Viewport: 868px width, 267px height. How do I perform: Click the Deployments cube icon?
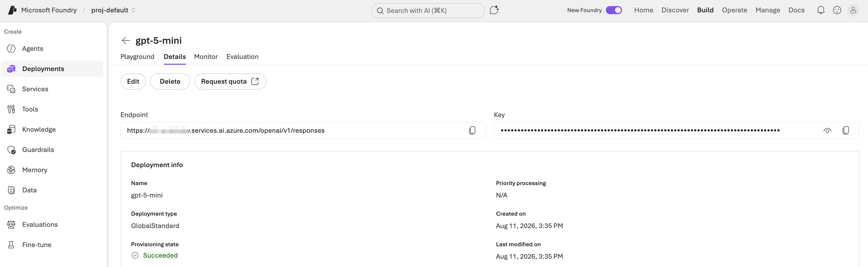[x=11, y=69]
